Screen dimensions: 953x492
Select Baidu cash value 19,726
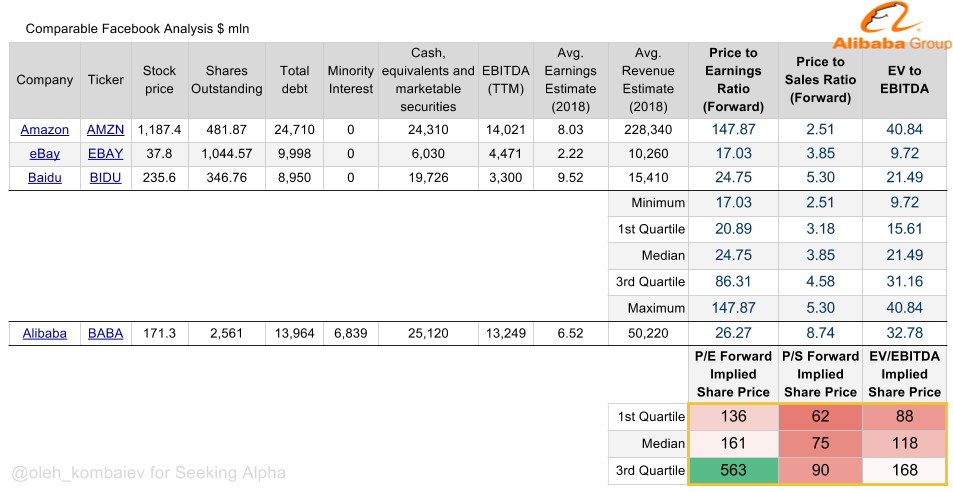point(428,178)
